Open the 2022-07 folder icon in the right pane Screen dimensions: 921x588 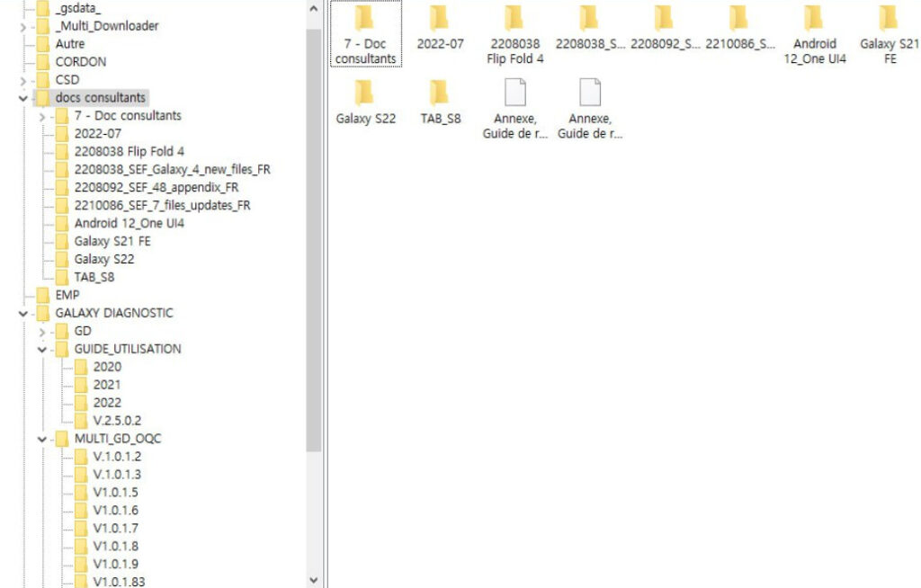click(439, 19)
